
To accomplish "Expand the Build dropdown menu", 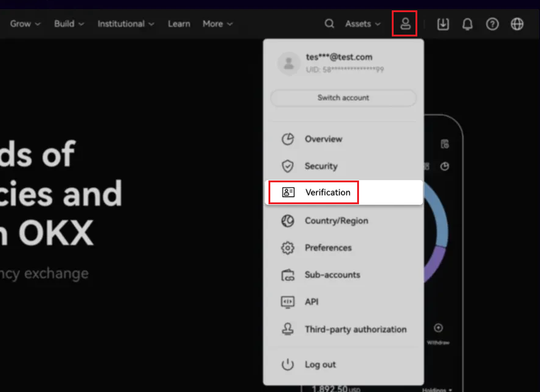I will click(x=69, y=24).
